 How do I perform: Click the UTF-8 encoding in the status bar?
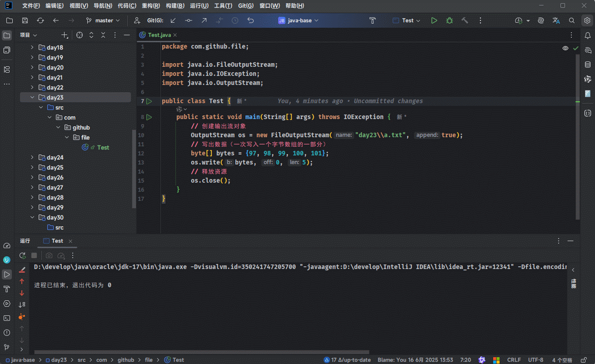point(535,360)
